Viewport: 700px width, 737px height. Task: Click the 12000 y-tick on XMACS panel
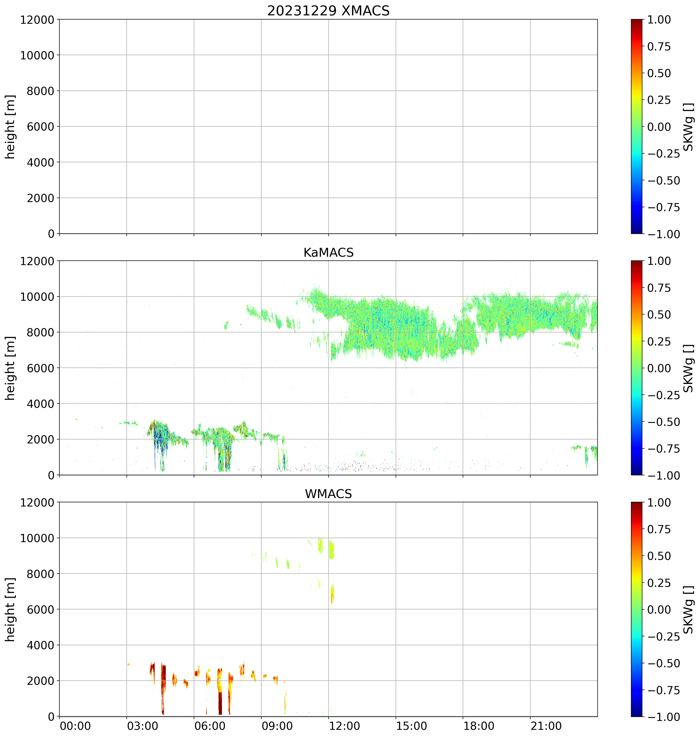click(x=37, y=20)
